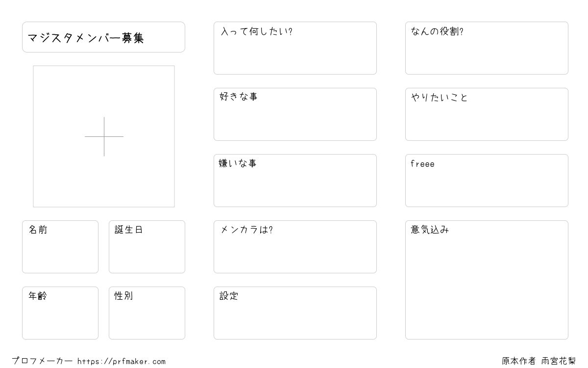Click the plus cross in image placeholder
The image size is (588, 368).
[x=104, y=136]
